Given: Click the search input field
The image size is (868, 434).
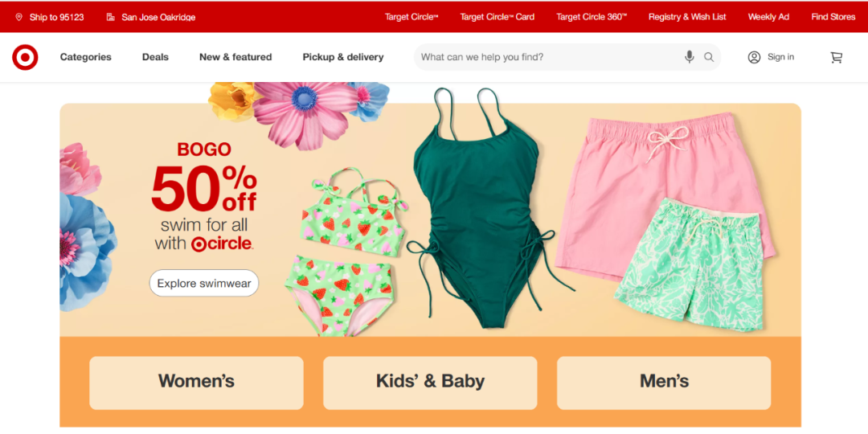Looking at the screenshot, I should [548, 57].
